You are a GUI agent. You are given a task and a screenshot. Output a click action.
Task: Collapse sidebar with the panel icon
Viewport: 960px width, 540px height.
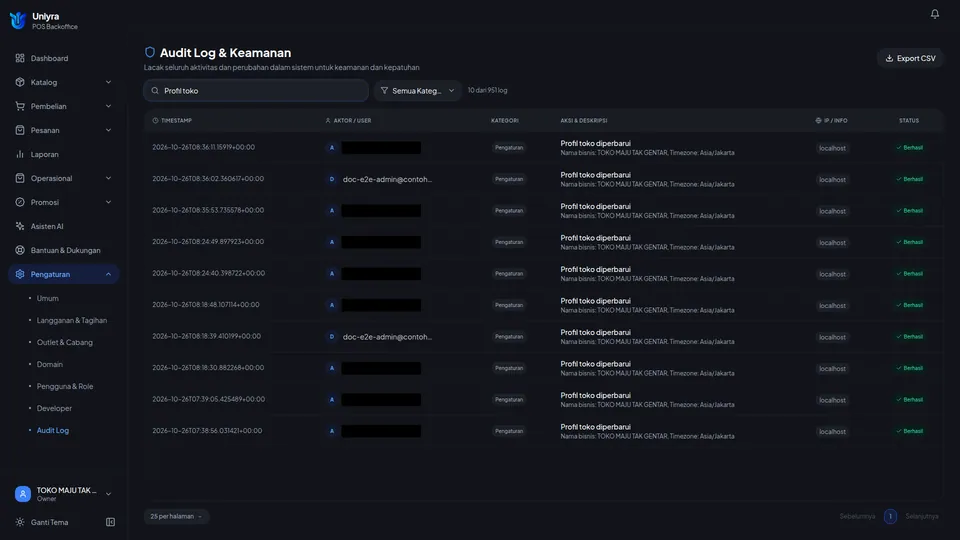[110, 522]
